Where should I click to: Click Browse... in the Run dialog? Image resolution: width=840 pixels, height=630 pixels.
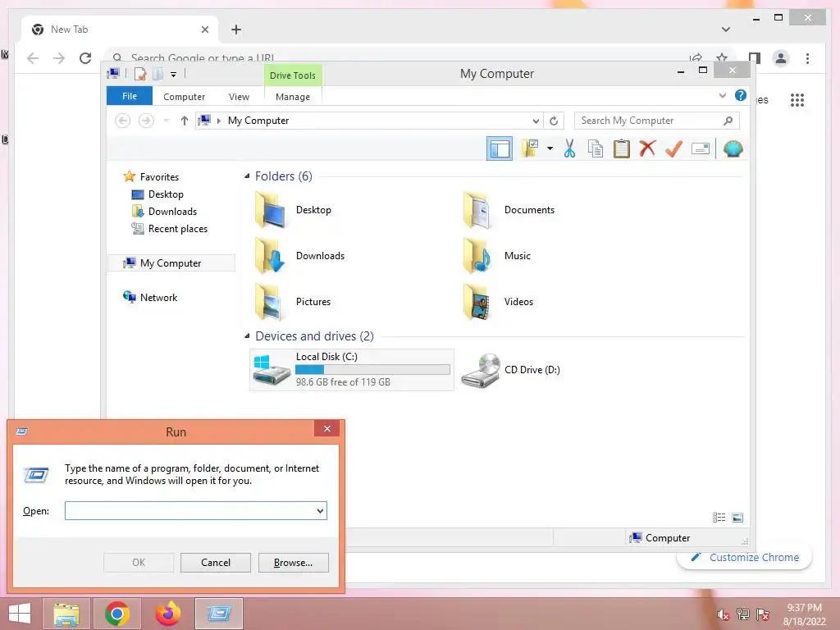[293, 563]
